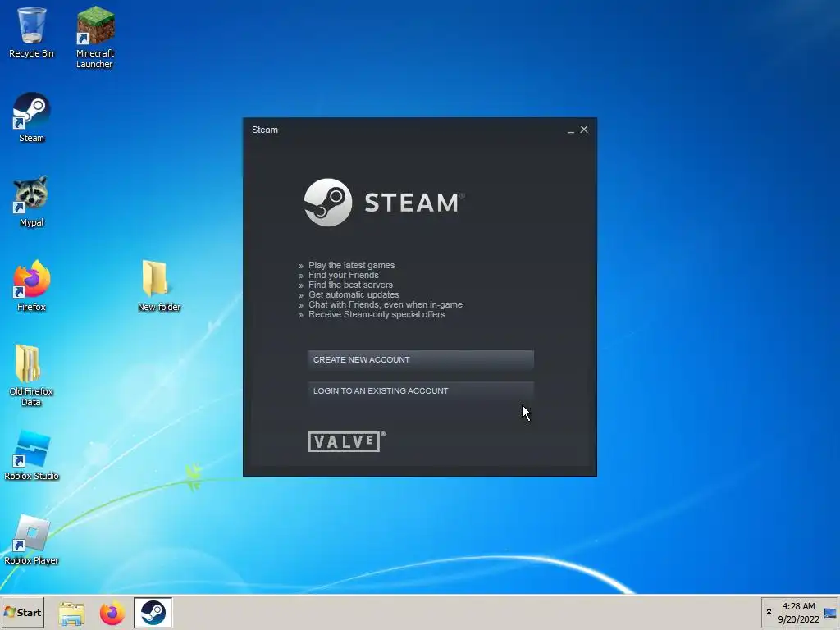Click the Steam taskbar button
This screenshot has width=840, height=630.
click(153, 613)
